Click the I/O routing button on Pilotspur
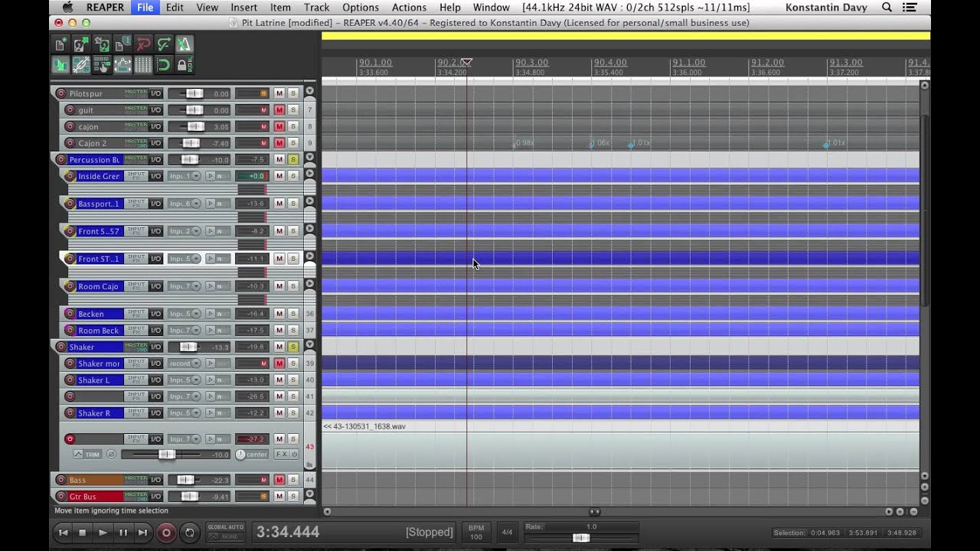The width and height of the screenshot is (980, 551). coord(155,93)
